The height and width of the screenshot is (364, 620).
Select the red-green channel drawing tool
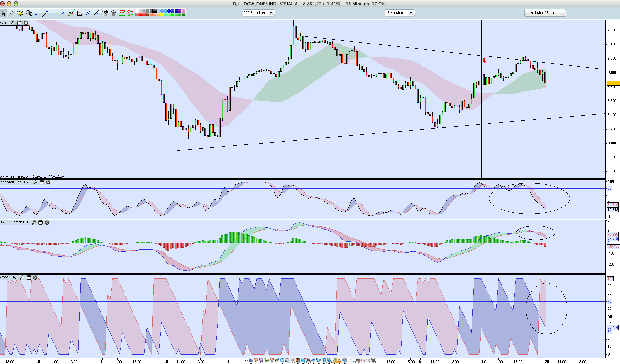coord(122,13)
